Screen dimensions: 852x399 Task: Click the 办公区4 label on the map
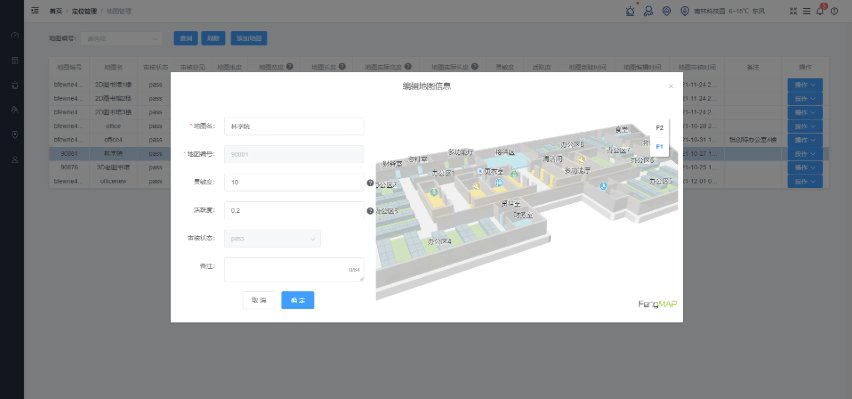pos(440,241)
